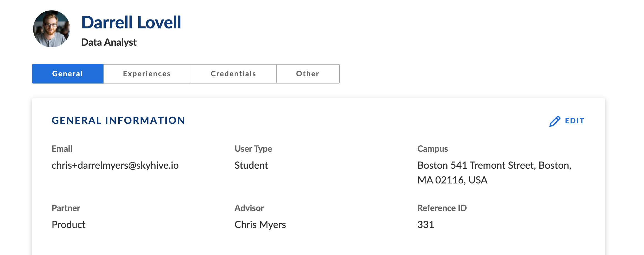The height and width of the screenshot is (255, 644).
Task: Click the General Information section heading
Action: tap(118, 121)
